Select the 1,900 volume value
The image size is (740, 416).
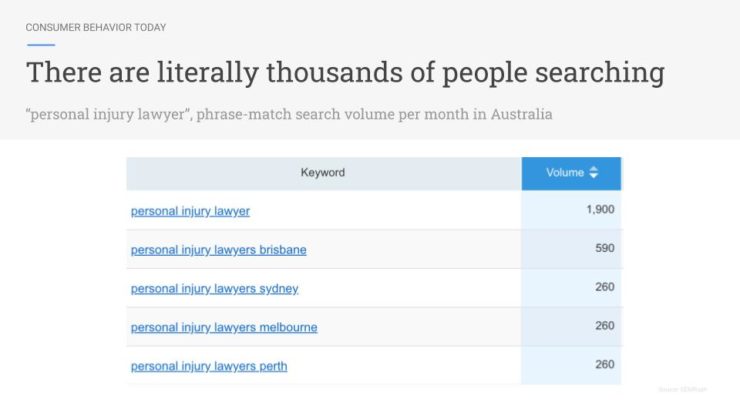coord(600,210)
